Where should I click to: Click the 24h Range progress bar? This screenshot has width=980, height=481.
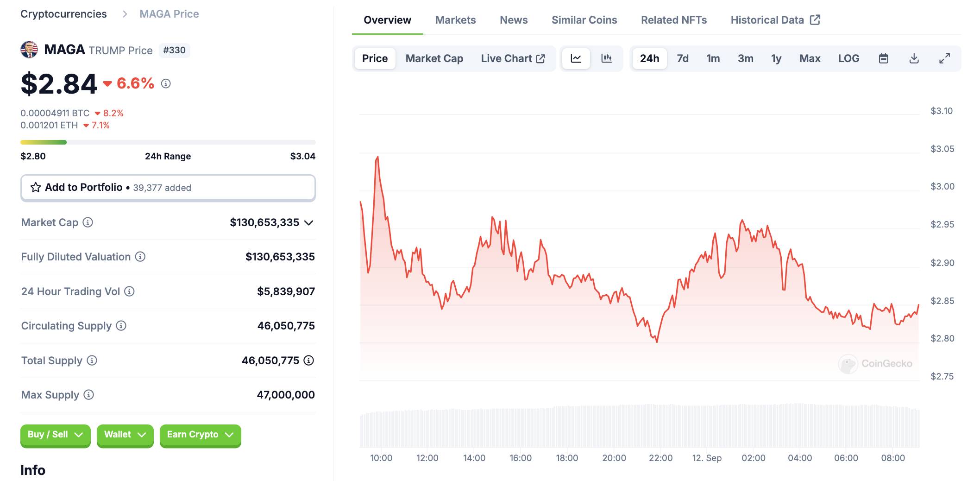coord(168,142)
